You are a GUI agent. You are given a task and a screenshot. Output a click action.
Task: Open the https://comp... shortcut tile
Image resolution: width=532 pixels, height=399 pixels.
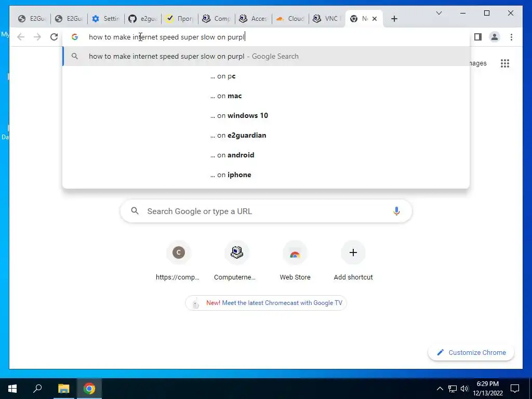pyautogui.click(x=178, y=261)
